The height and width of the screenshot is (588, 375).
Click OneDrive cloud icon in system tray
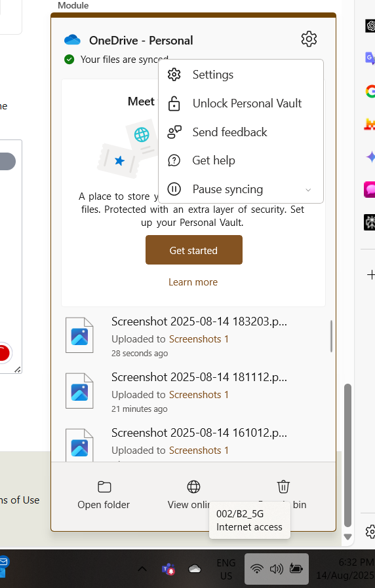pyautogui.click(x=195, y=569)
